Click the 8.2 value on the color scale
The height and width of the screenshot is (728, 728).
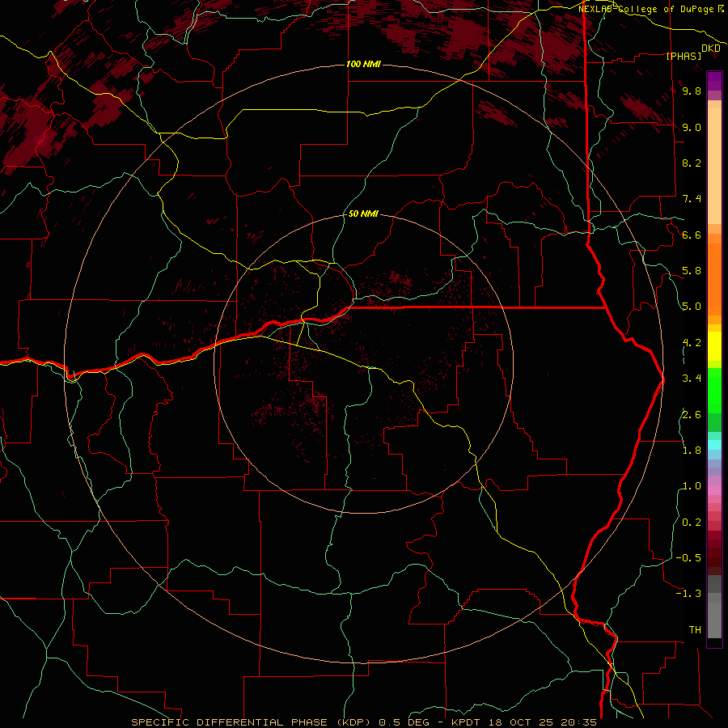692,163
